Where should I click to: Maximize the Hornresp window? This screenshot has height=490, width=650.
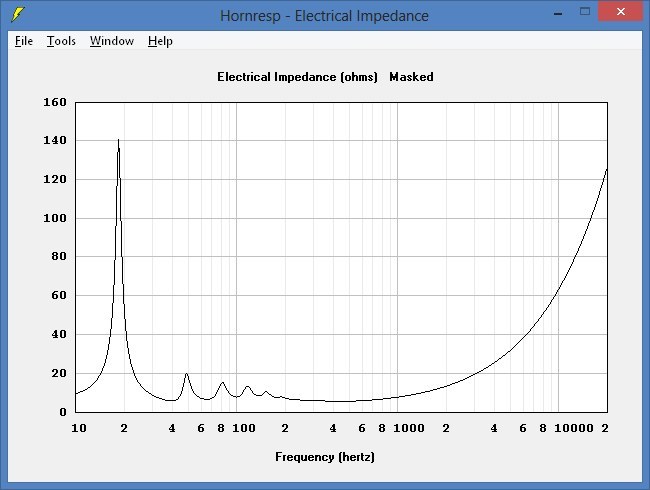[x=585, y=12]
